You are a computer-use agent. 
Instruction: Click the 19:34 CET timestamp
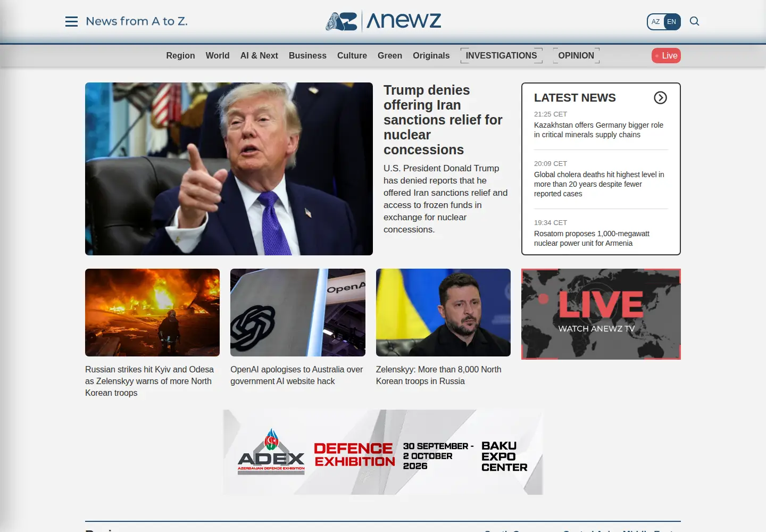click(x=551, y=222)
